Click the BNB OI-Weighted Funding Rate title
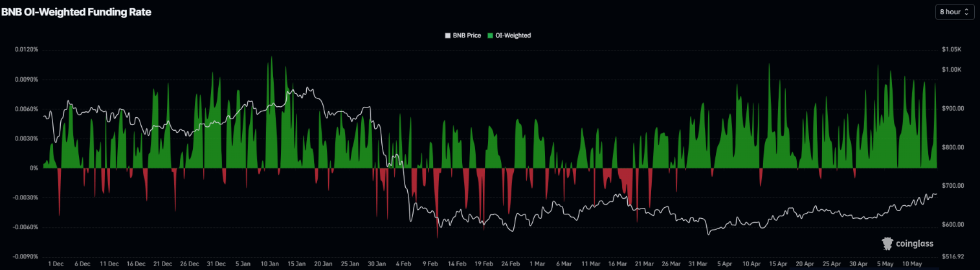Image resolution: width=980 pixels, height=270 pixels. tap(76, 12)
